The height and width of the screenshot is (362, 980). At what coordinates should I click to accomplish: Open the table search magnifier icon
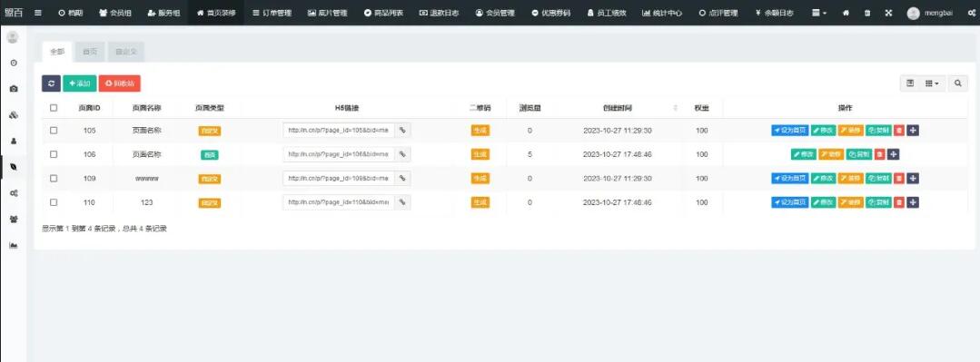coord(957,83)
